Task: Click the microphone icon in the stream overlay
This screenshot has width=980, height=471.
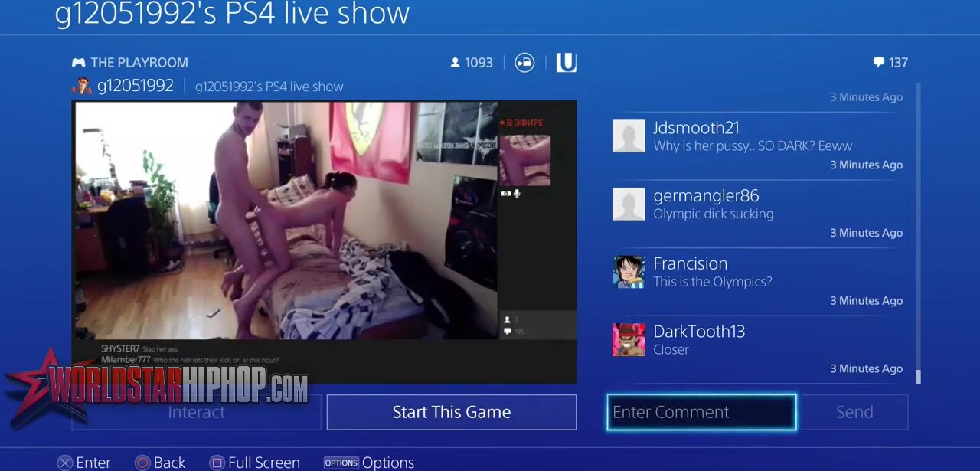Action: (517, 194)
